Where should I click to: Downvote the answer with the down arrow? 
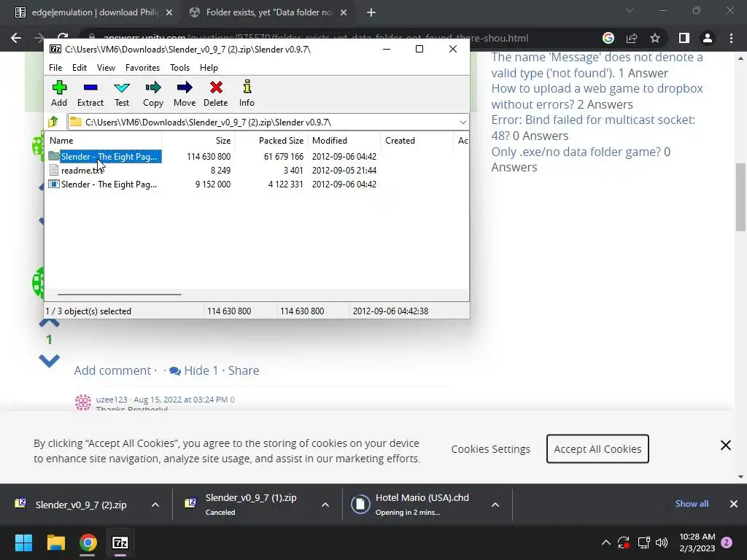[49, 360]
